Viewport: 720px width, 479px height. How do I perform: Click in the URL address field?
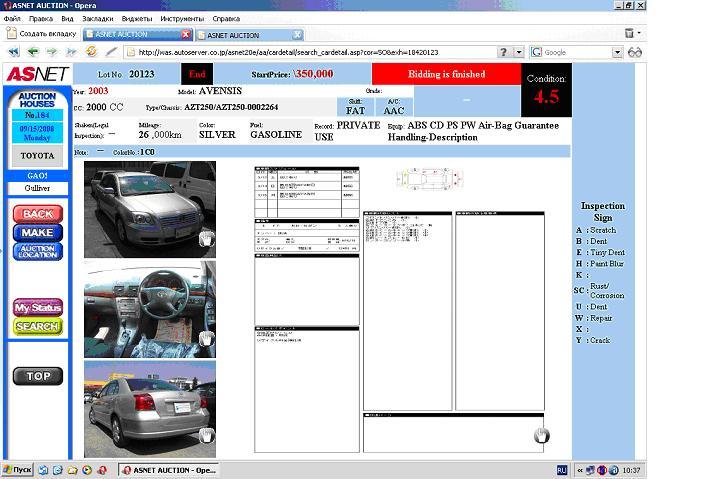312,52
